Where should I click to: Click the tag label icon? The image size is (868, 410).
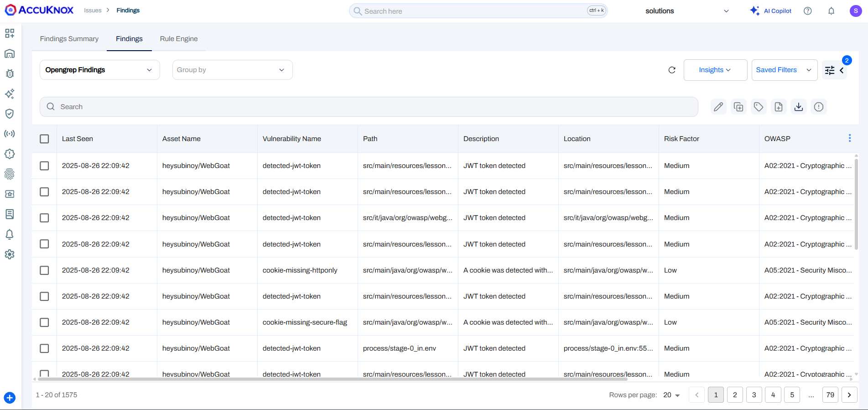[x=759, y=107]
